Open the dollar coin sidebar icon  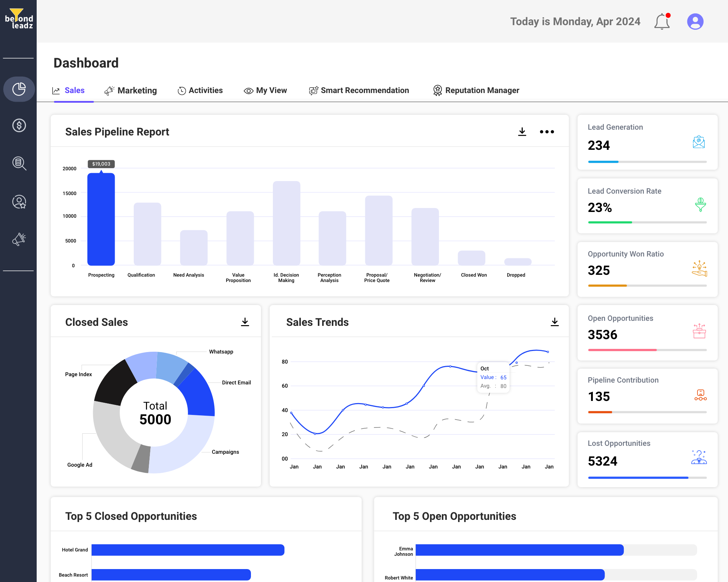tap(19, 125)
